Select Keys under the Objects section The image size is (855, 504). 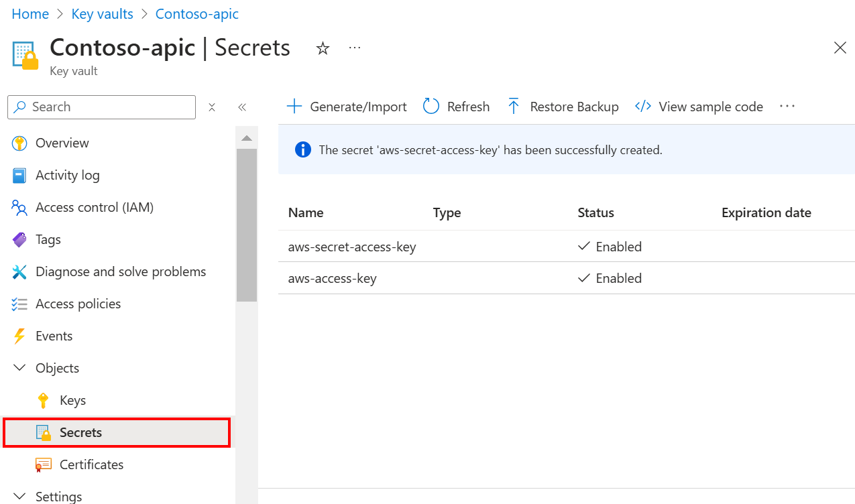click(x=72, y=400)
